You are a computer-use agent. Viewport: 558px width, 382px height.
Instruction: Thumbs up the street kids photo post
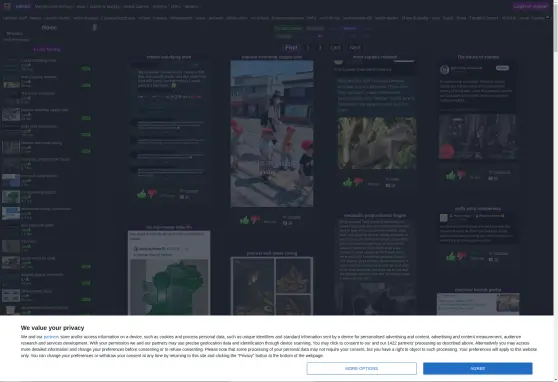244,220
